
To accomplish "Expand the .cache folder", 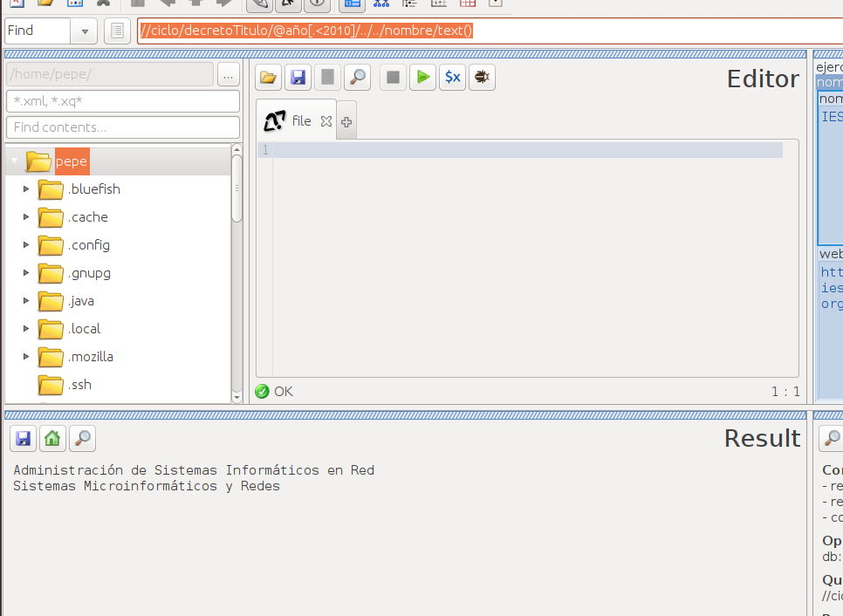I will click(x=26, y=217).
